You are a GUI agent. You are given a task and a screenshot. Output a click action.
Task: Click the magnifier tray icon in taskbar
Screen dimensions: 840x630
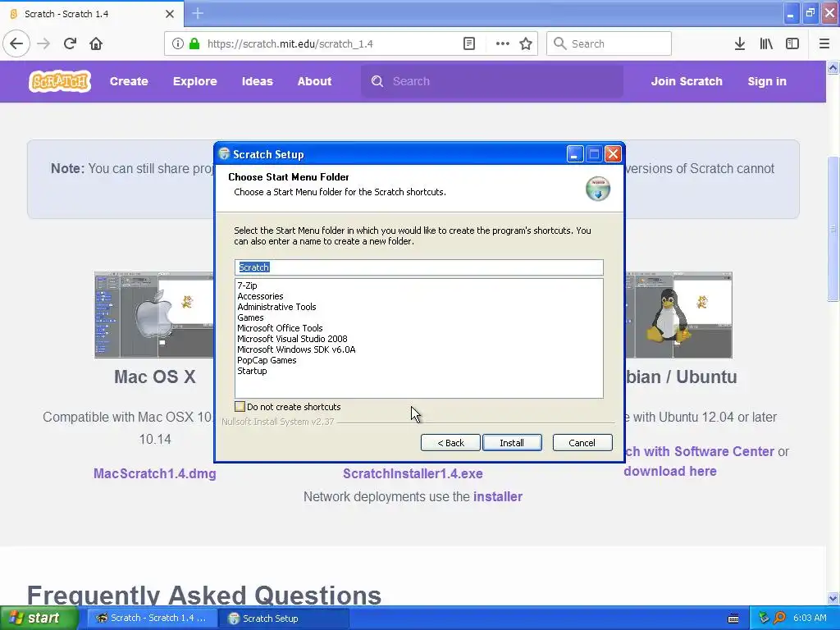coord(780,619)
